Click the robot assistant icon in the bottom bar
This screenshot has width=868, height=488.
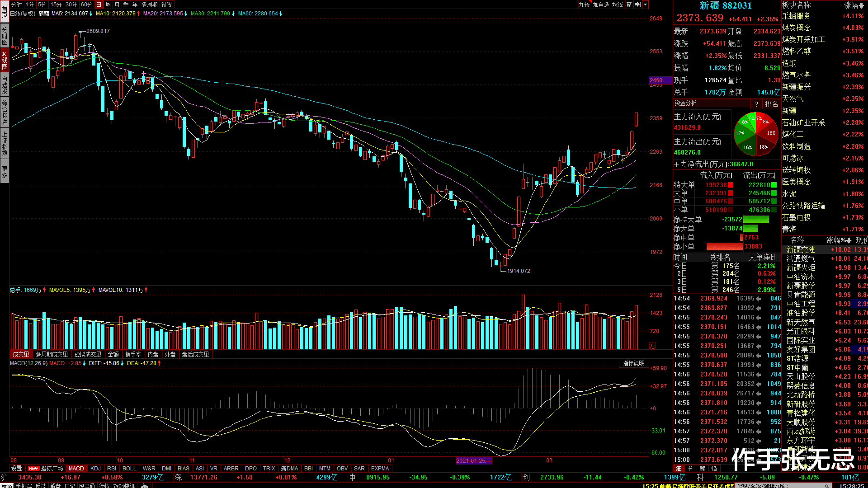click(x=145, y=486)
